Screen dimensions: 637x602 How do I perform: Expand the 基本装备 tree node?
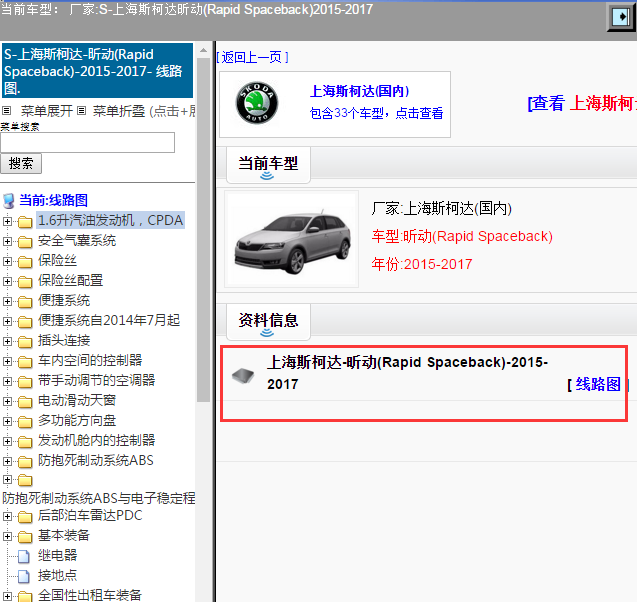tap(7, 536)
